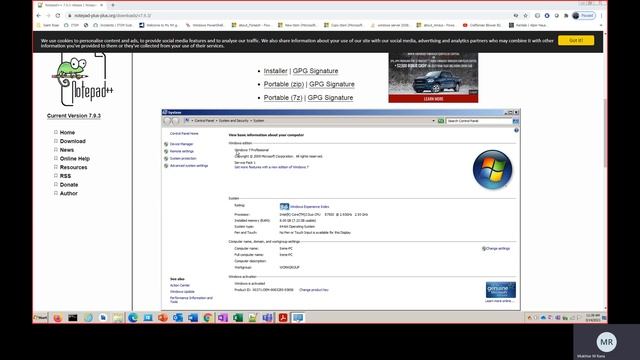Select the System window taskbar button
The width and height of the screenshot is (640, 360).
[298, 318]
